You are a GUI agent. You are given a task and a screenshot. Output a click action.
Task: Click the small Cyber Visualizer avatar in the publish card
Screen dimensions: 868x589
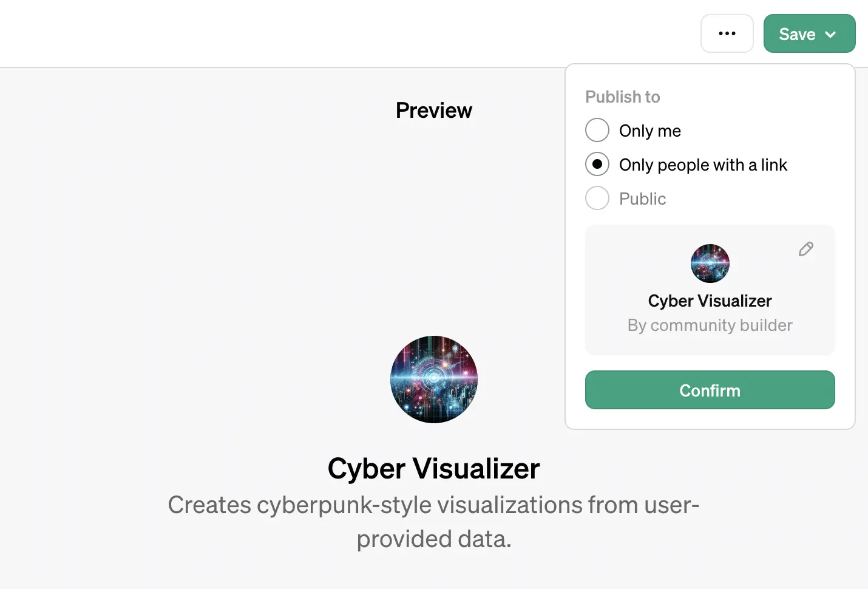[710, 264]
